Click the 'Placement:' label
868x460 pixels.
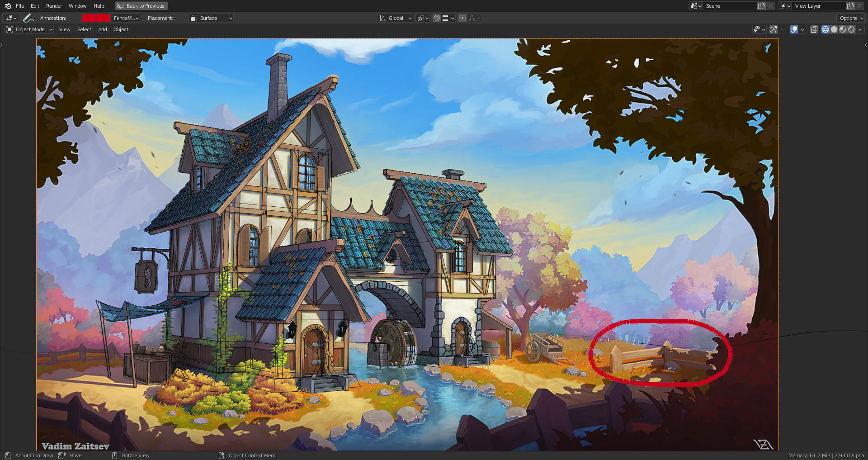[160, 18]
